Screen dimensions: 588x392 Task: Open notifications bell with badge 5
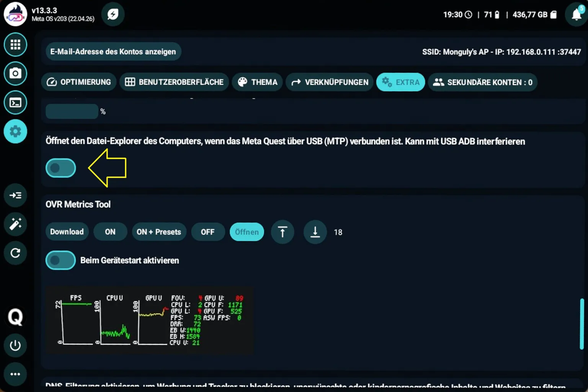coord(577,15)
